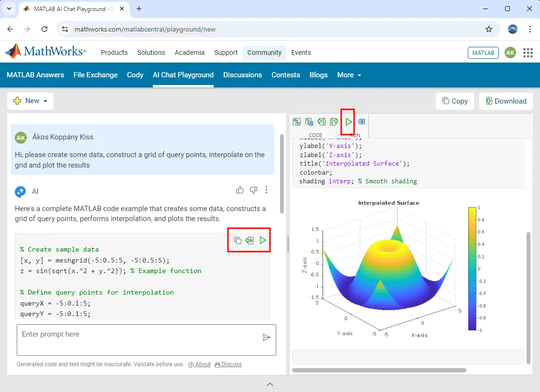The width and height of the screenshot is (540, 392).
Task: Open the Chrome profile avatar
Action: click(x=512, y=29)
